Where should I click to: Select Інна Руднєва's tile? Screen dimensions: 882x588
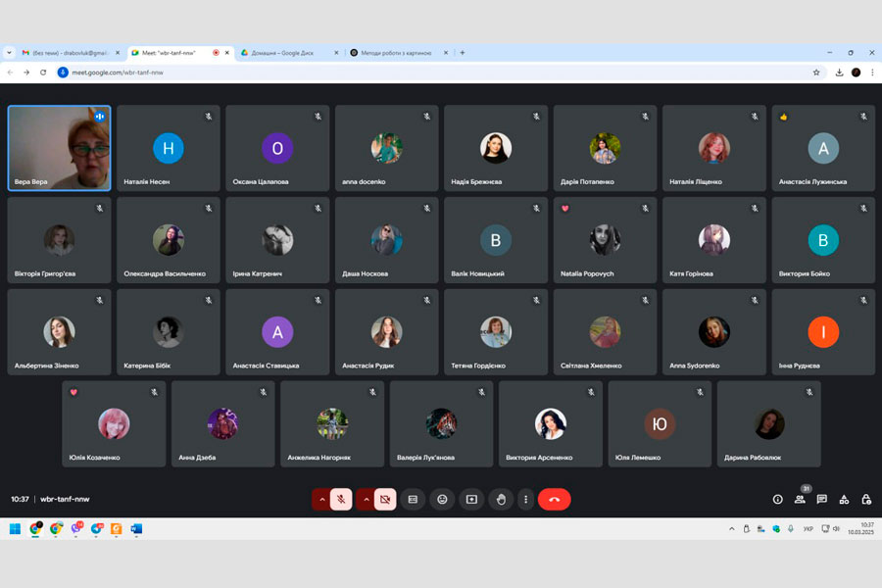[823, 332]
